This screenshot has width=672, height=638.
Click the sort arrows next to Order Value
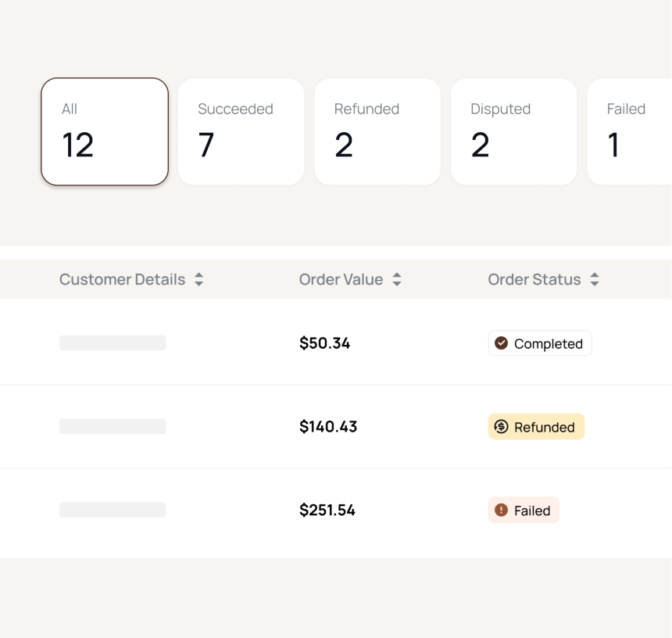pyautogui.click(x=397, y=279)
